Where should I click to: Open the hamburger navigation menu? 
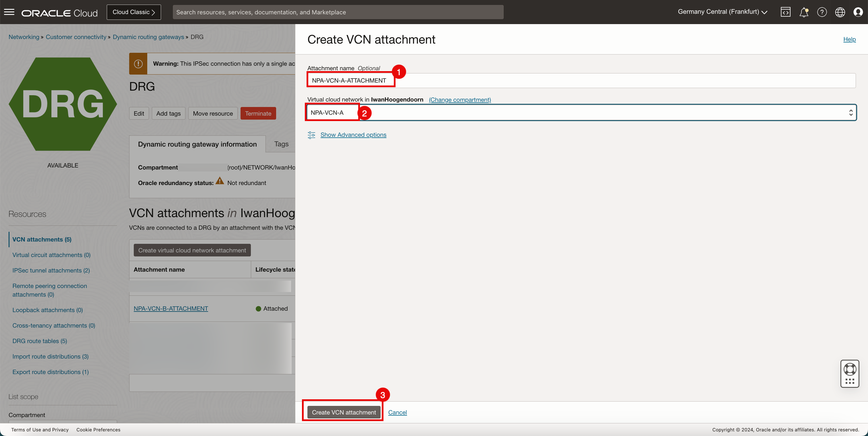(x=9, y=12)
